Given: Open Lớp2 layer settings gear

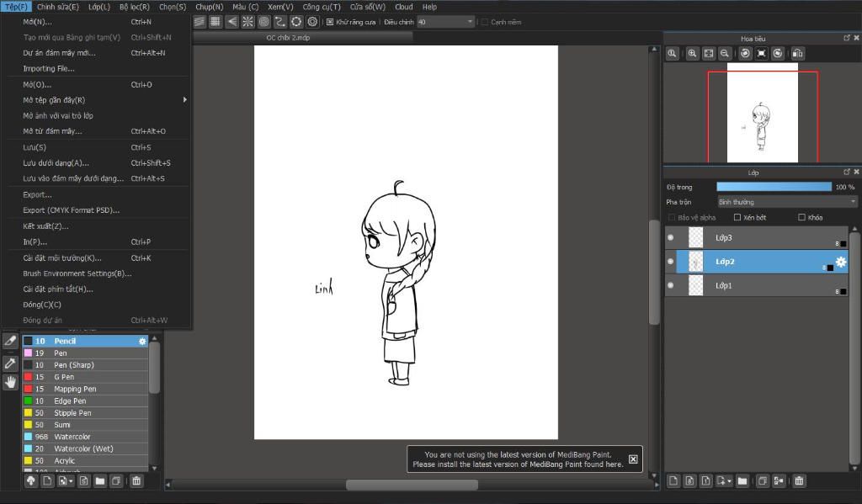Looking at the screenshot, I should (841, 262).
